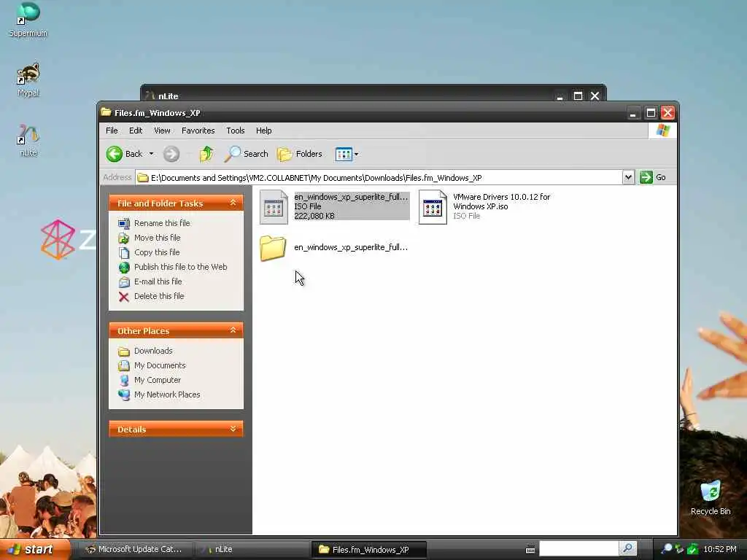The width and height of the screenshot is (747, 560).
Task: Click the My Network Places icon
Action: [124, 395]
